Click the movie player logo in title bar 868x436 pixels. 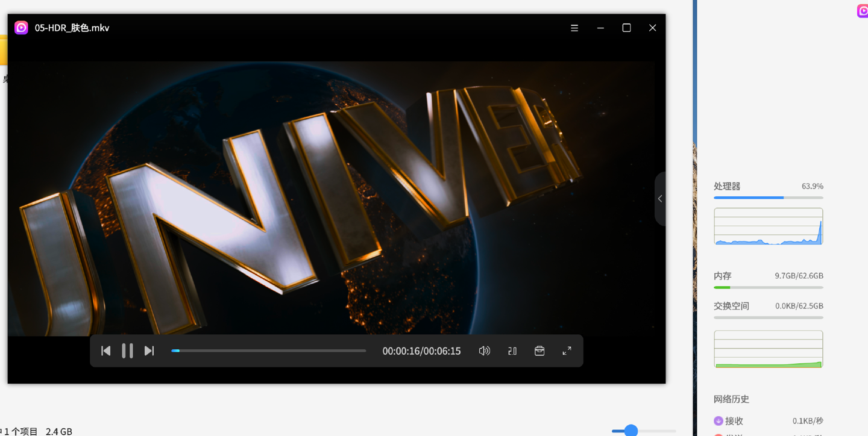coord(21,28)
